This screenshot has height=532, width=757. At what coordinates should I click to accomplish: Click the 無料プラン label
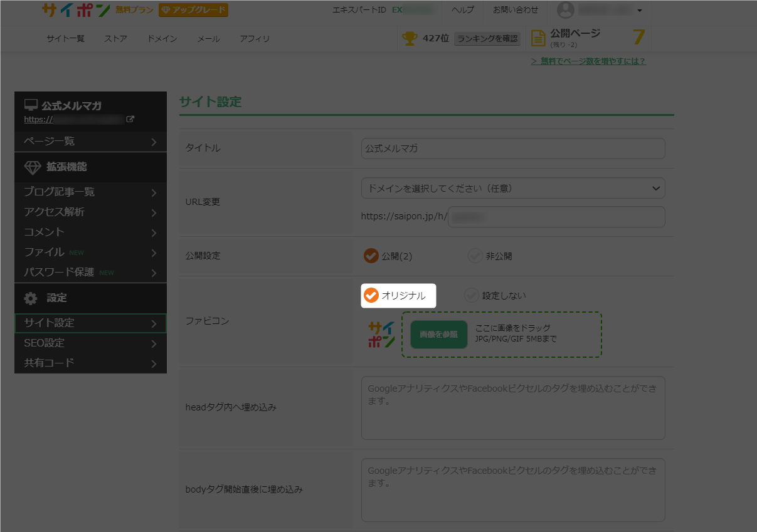pos(134,10)
